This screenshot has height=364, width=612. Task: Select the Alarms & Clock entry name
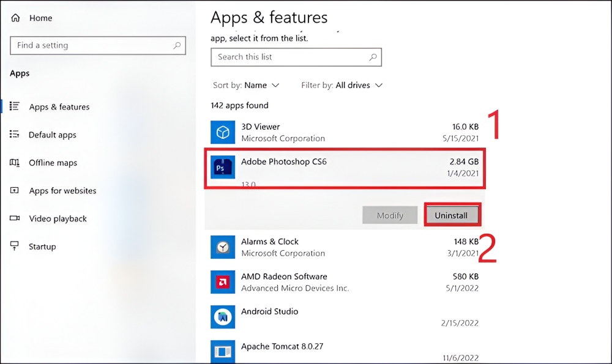click(x=270, y=242)
